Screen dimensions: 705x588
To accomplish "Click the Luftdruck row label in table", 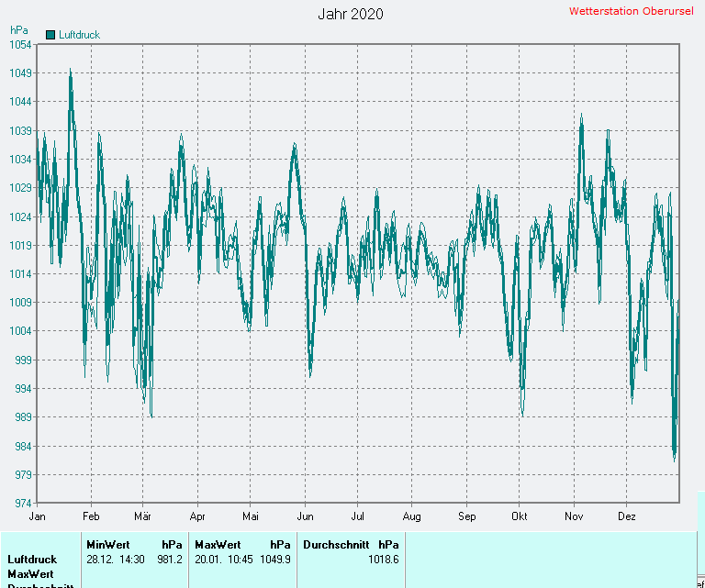I will coord(32,560).
